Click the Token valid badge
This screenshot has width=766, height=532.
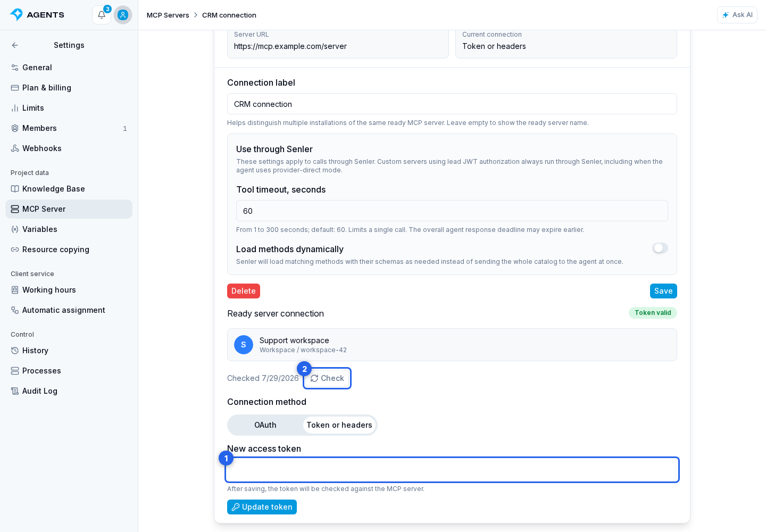click(x=653, y=313)
